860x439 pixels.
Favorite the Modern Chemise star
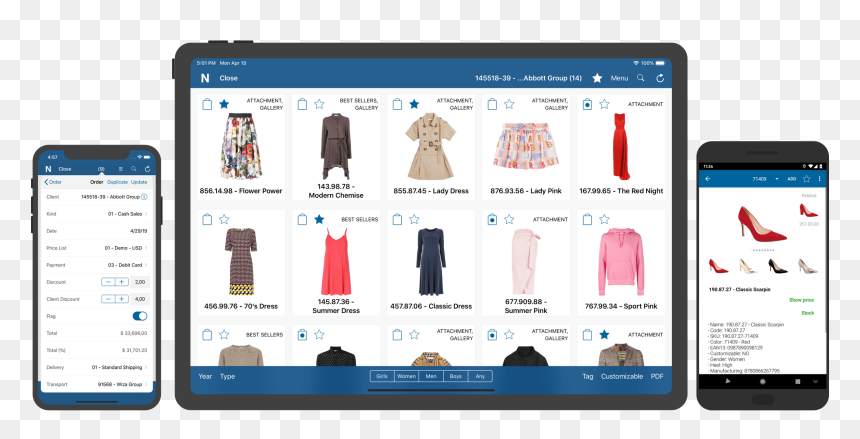(319, 104)
